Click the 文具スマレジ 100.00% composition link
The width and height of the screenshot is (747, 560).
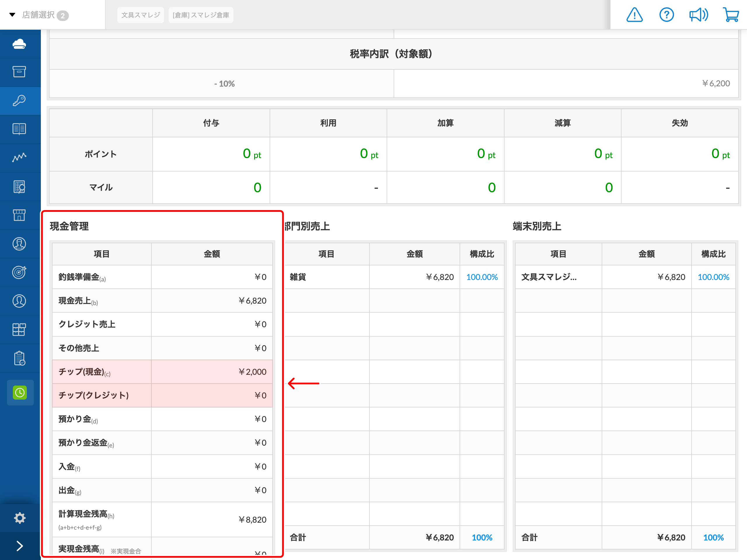click(713, 277)
